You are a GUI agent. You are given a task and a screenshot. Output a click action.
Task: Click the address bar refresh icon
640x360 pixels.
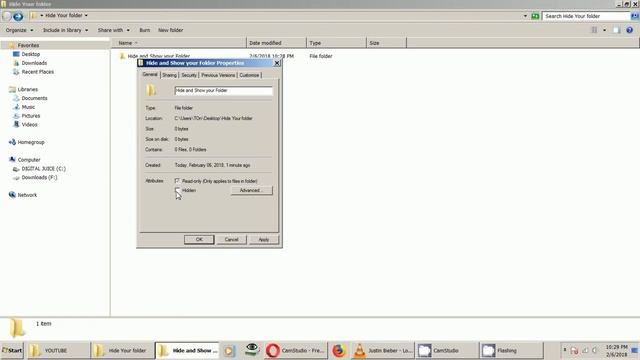click(x=535, y=16)
